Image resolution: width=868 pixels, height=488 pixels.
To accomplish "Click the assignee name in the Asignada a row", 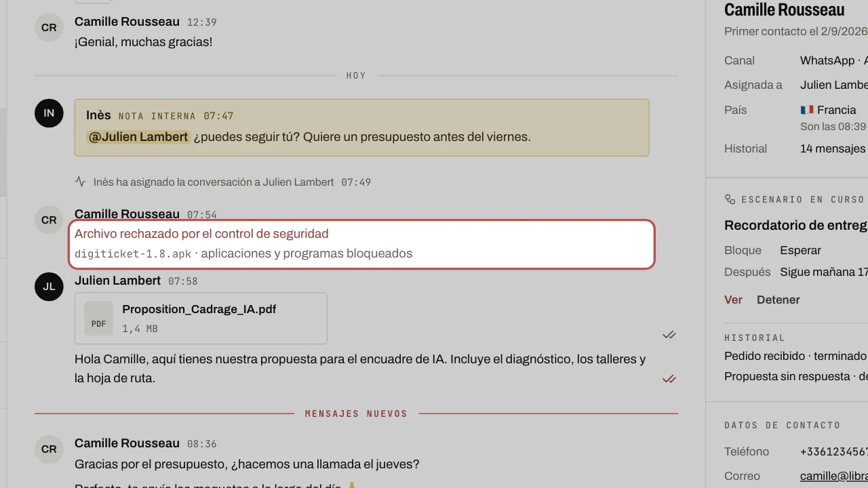I will 834,85.
